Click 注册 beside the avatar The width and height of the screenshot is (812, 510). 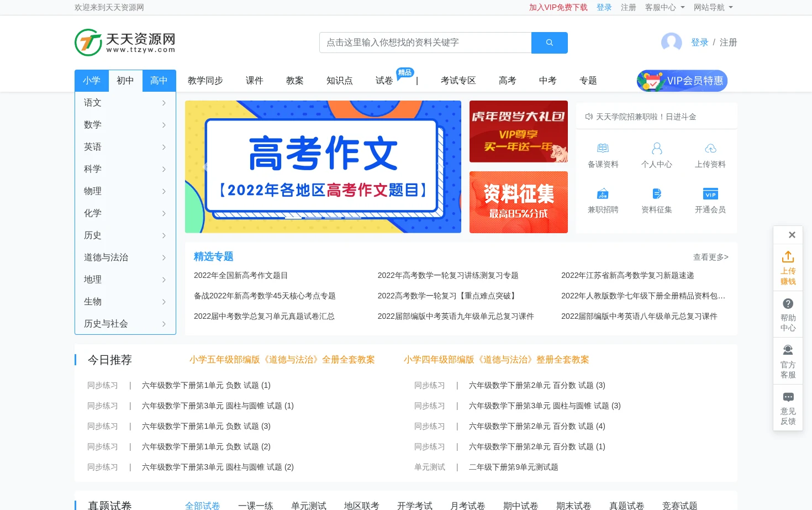(x=729, y=43)
